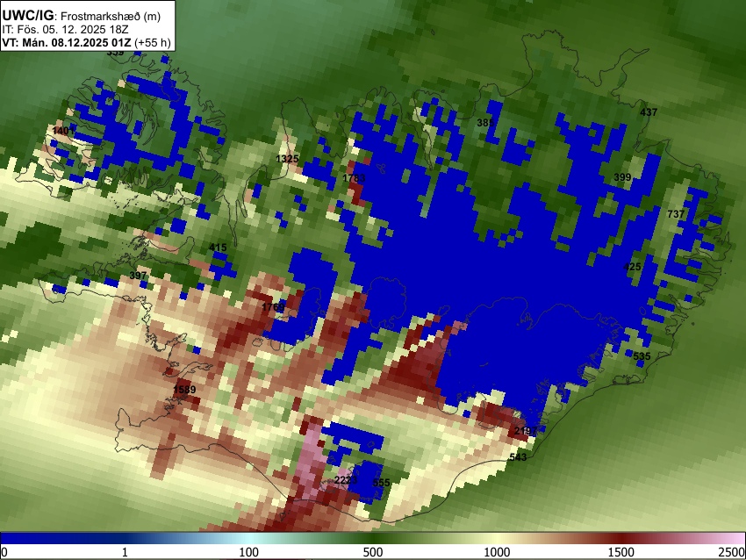Click the map value label 737
The height and width of the screenshot is (560, 746).
[x=676, y=214]
